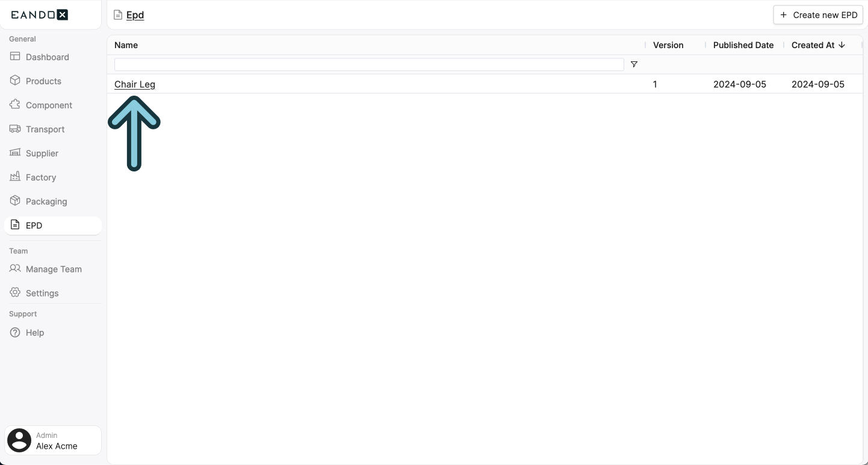The width and height of the screenshot is (868, 465).
Task: Open the Supplier section icon
Action: pyautogui.click(x=14, y=153)
